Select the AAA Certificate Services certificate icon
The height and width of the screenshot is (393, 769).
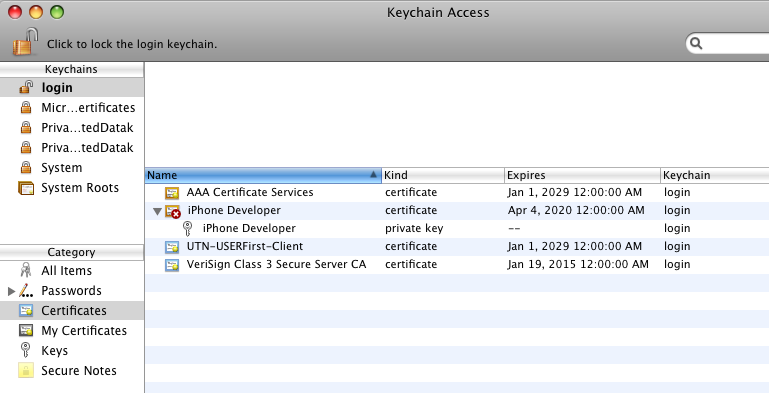point(172,192)
